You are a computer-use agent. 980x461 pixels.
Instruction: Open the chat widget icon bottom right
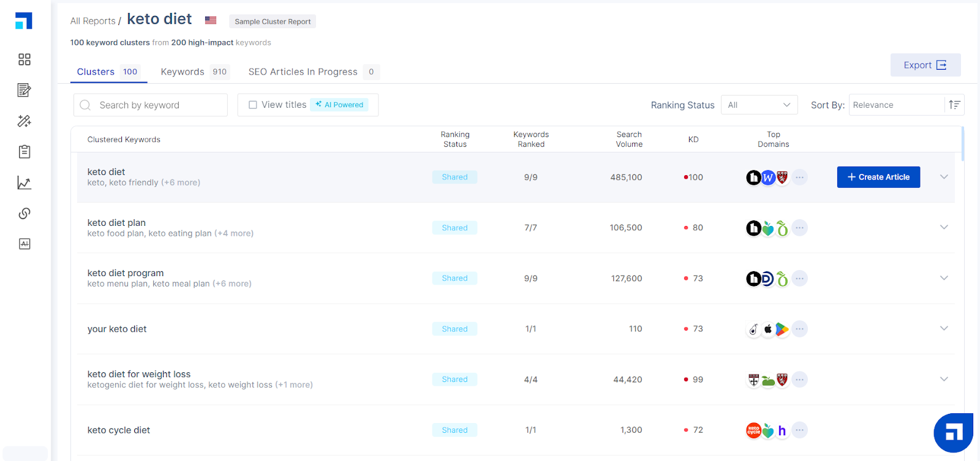[x=952, y=433]
